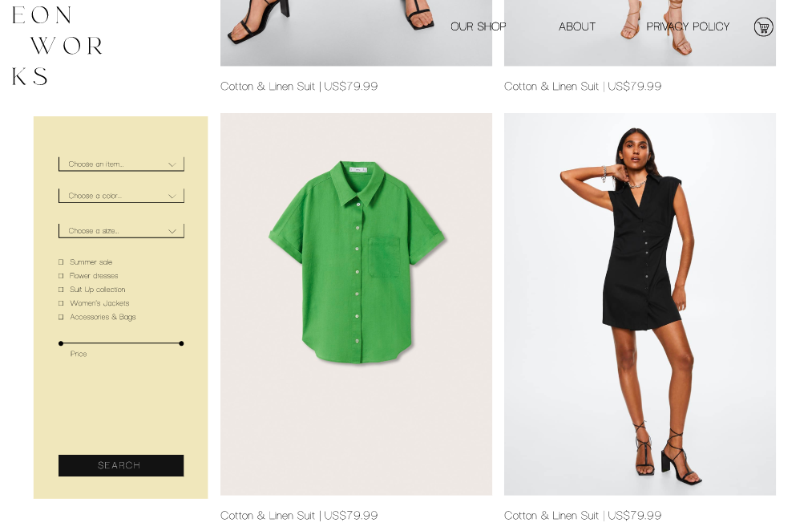This screenshot has height=523, width=812.
Task: Select the Accessories & Bags checkbox
Action: pyautogui.click(x=61, y=317)
